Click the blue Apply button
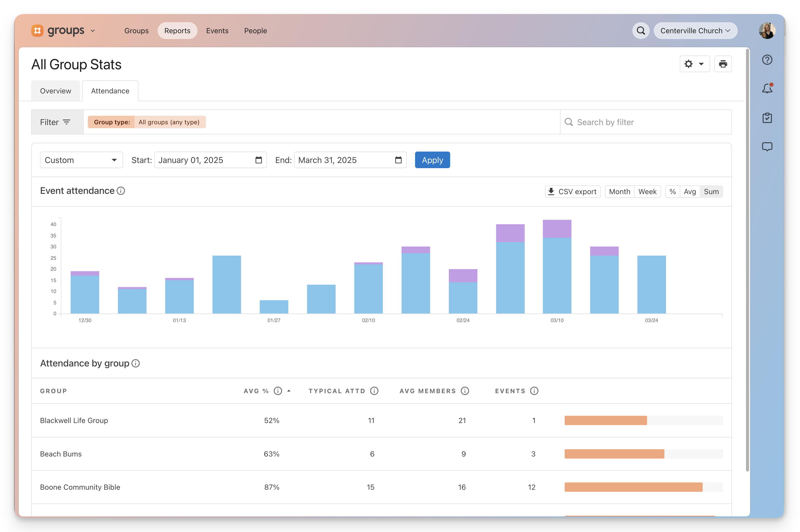The height and width of the screenshot is (532, 800). [x=432, y=160]
